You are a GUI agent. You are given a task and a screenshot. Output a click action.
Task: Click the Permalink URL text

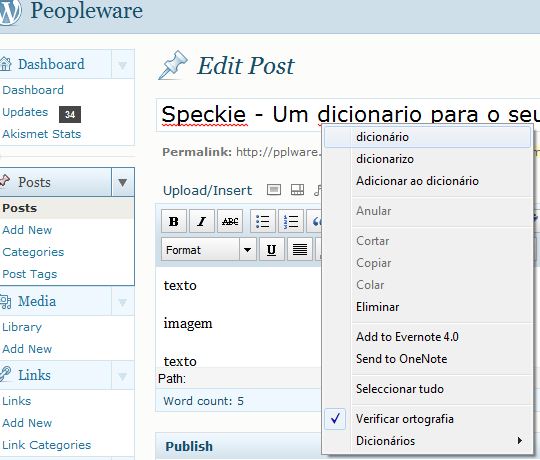point(278,152)
